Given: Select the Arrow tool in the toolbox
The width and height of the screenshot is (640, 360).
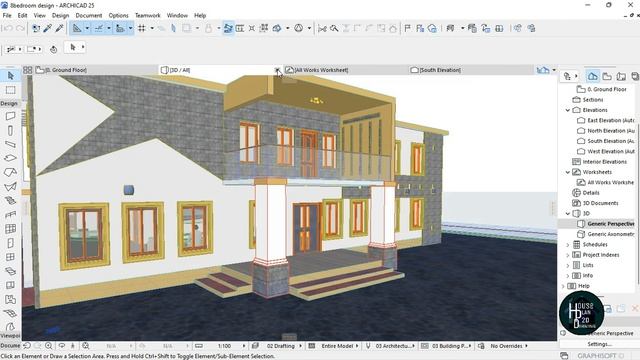Looking at the screenshot, I should tap(11, 76).
